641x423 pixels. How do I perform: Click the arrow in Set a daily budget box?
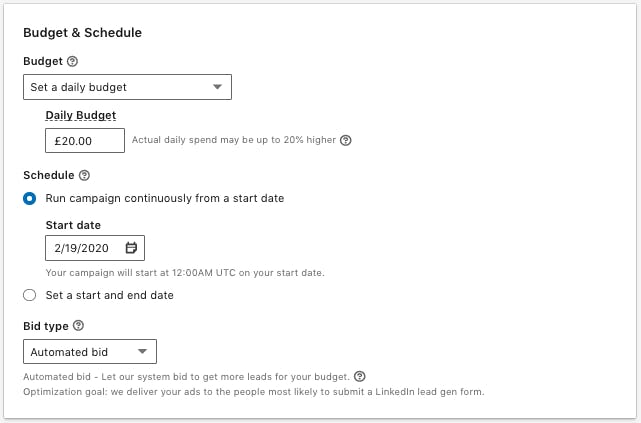[x=217, y=87]
